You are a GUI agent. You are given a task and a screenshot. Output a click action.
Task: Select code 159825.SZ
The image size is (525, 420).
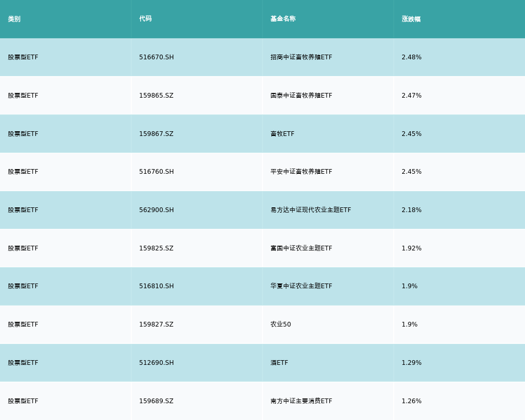tap(156, 248)
